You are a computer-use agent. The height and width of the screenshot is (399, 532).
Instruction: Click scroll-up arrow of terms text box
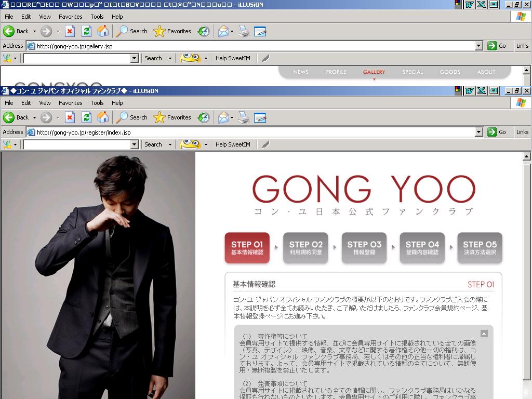coord(484,334)
